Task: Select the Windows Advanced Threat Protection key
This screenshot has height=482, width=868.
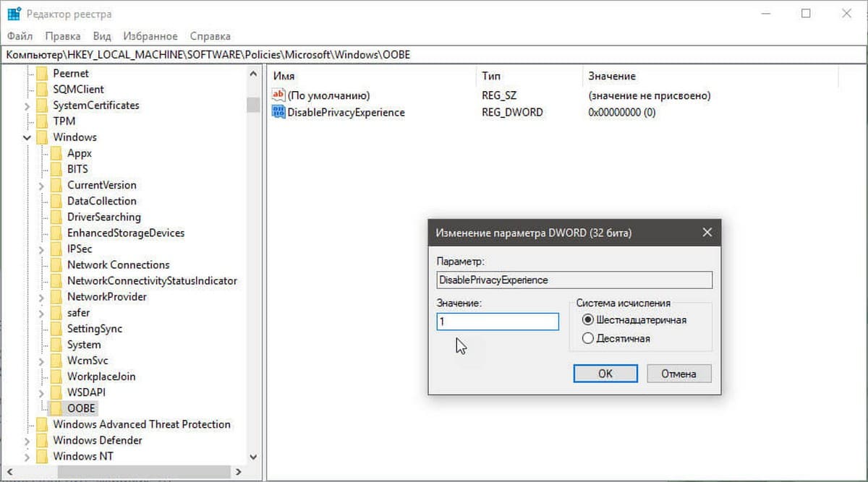Action: [142, 424]
